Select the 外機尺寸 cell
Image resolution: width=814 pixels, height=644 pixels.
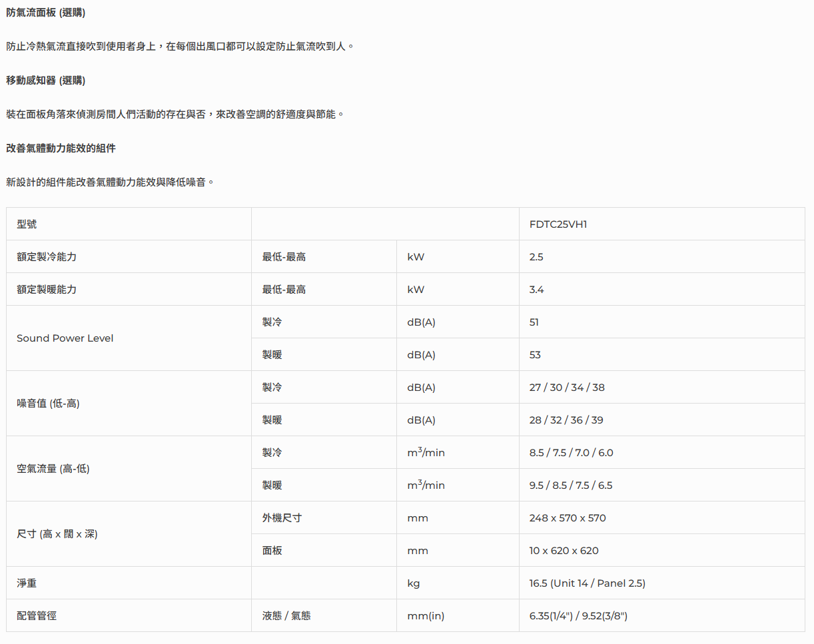click(x=282, y=518)
